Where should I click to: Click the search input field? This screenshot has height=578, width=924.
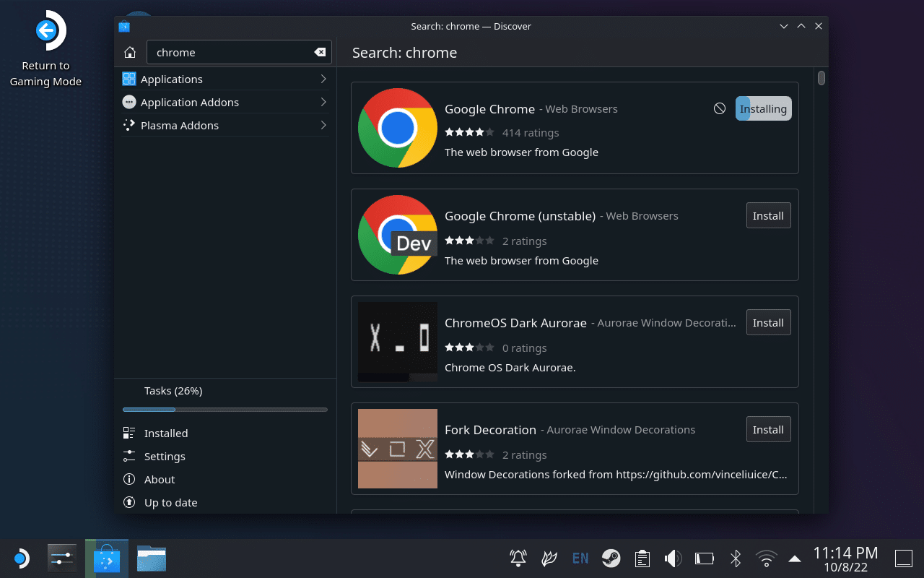click(x=239, y=52)
